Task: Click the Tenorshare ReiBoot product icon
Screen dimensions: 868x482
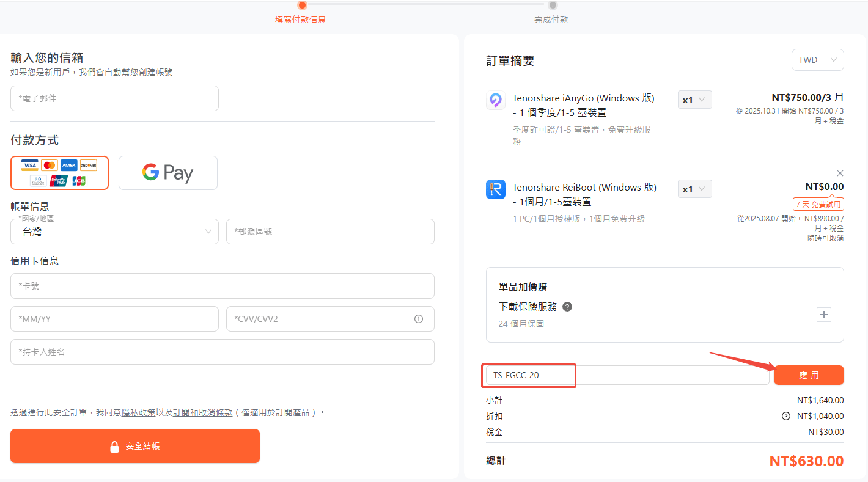Action: click(x=496, y=189)
